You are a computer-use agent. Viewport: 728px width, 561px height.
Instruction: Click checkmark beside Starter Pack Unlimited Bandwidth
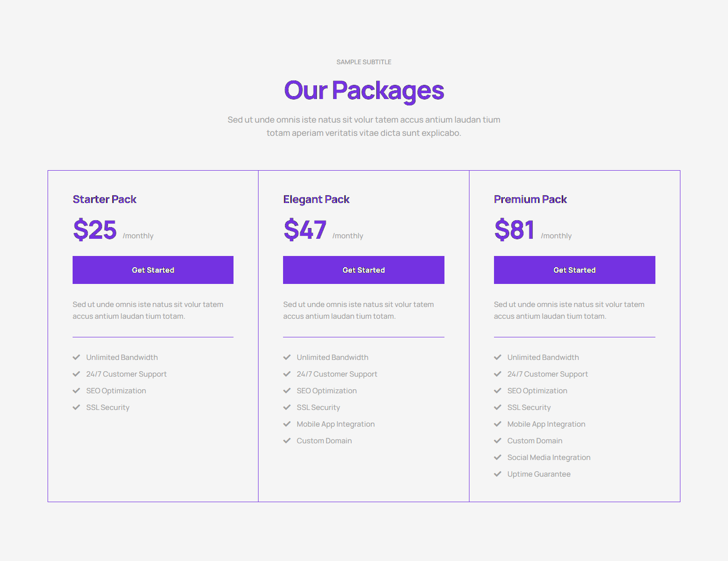pyautogui.click(x=77, y=357)
